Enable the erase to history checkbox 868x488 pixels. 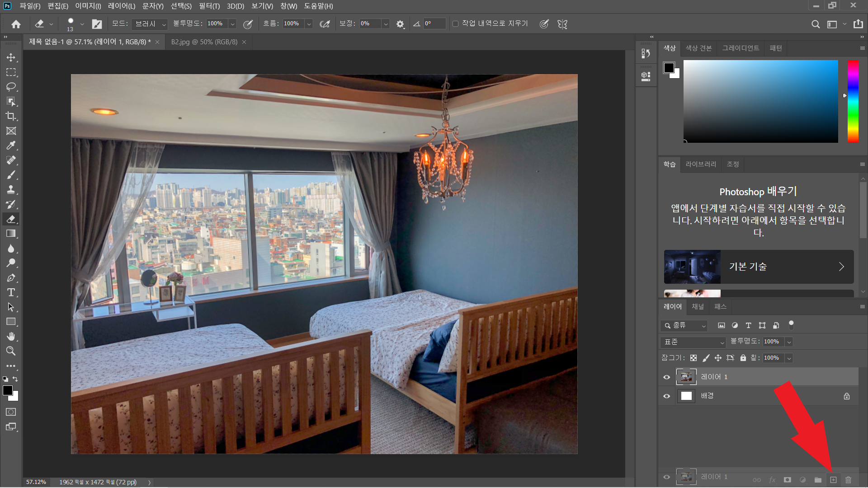tap(455, 23)
